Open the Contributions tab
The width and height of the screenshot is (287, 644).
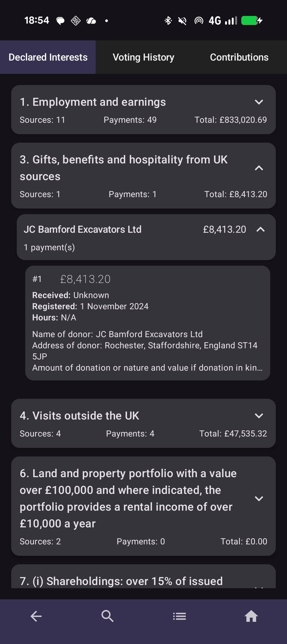(x=239, y=57)
